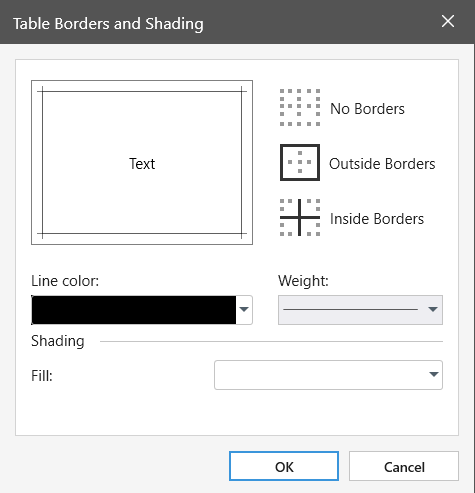Dismiss dialog with Cancel button
The image size is (475, 493).
(404, 466)
